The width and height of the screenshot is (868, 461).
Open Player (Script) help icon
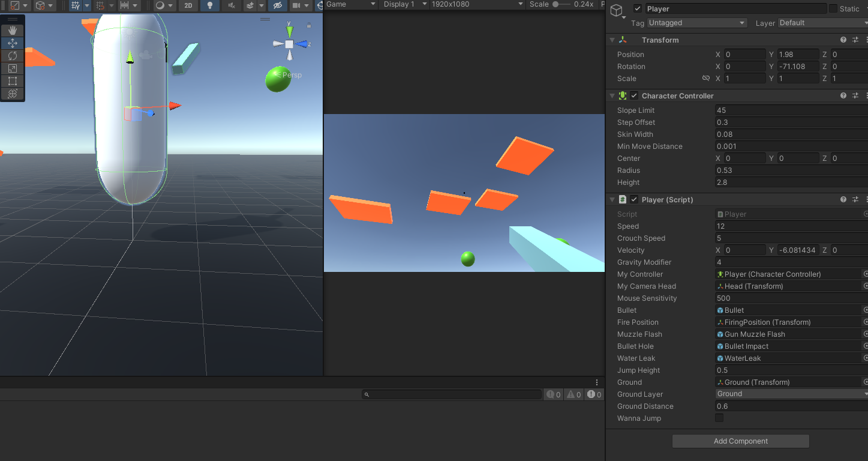843,200
